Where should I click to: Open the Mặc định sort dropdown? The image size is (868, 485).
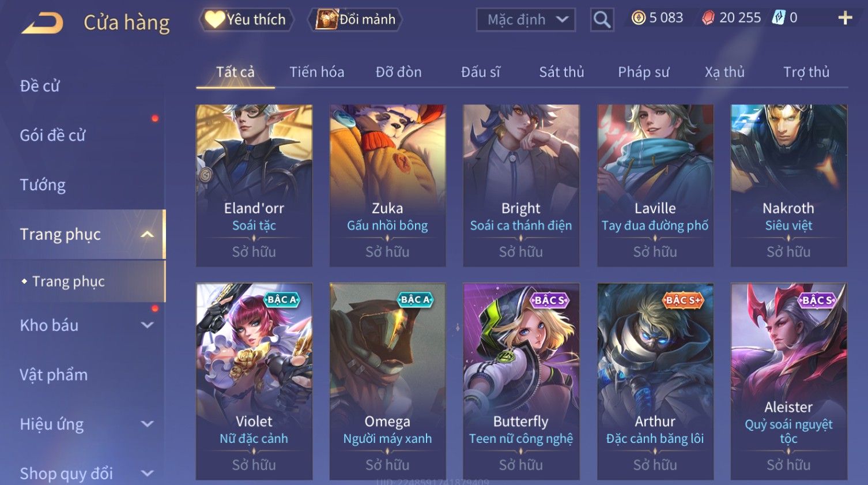coord(526,20)
